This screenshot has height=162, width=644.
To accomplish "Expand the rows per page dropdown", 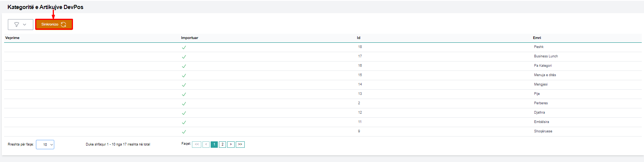I will tap(45, 144).
